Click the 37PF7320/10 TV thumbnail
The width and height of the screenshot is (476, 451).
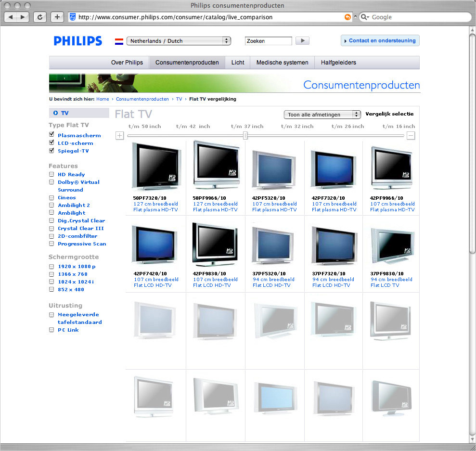coord(334,246)
